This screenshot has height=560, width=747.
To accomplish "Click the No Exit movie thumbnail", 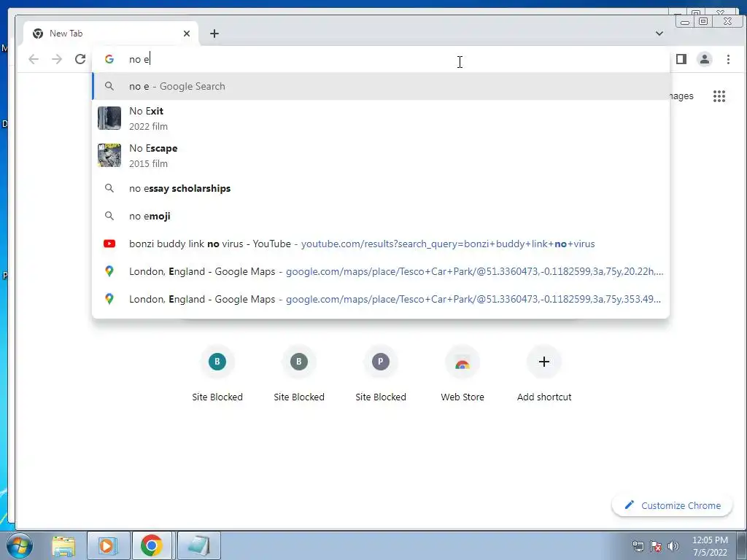I will point(109,118).
